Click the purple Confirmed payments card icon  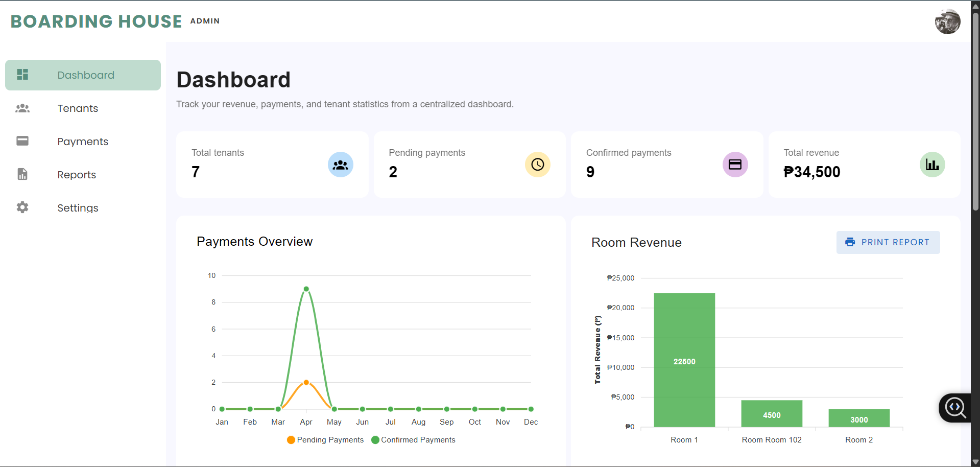[735, 165]
